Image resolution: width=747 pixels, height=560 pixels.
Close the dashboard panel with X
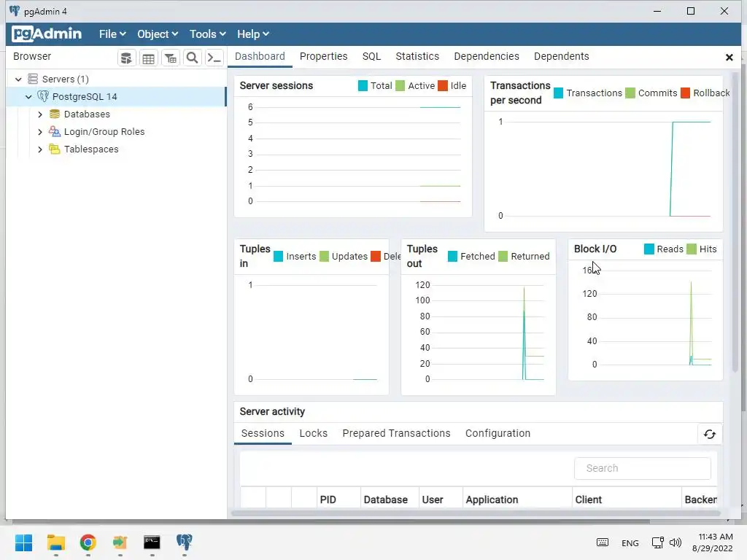(729, 58)
